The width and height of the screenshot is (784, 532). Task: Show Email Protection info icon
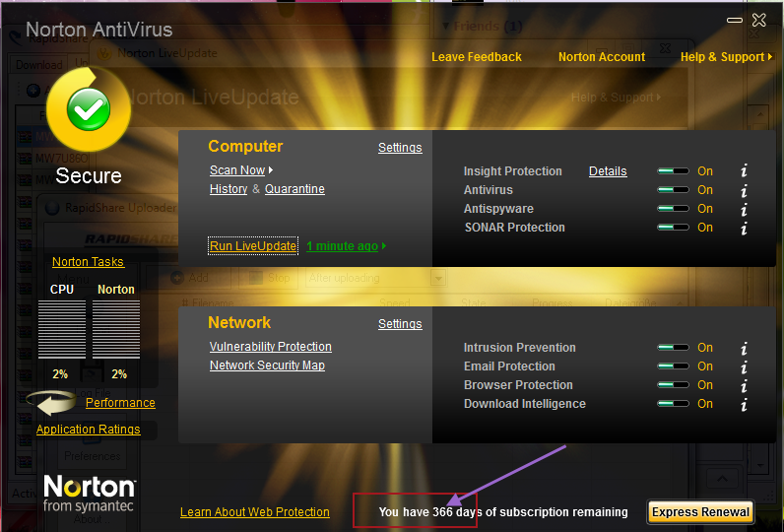pos(744,366)
